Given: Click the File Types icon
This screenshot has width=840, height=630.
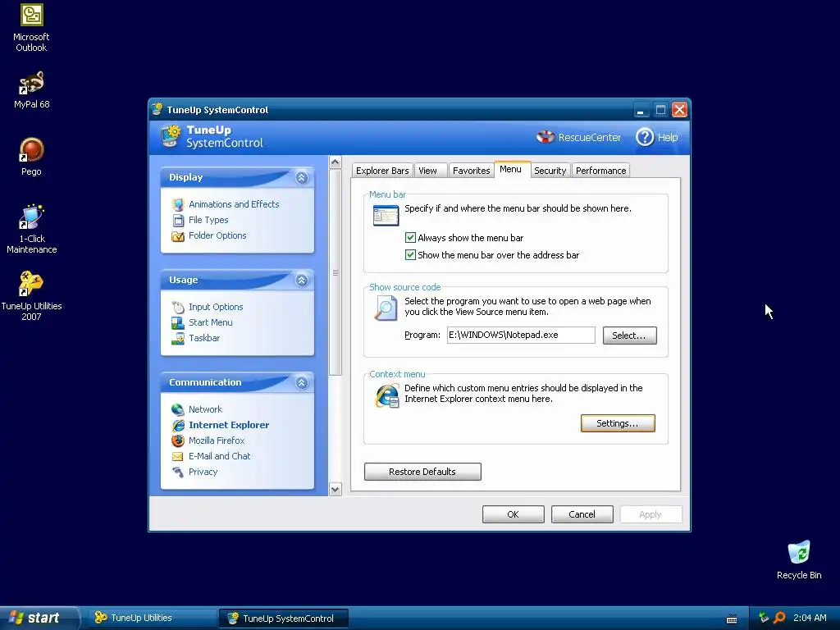Looking at the screenshot, I should (178, 220).
